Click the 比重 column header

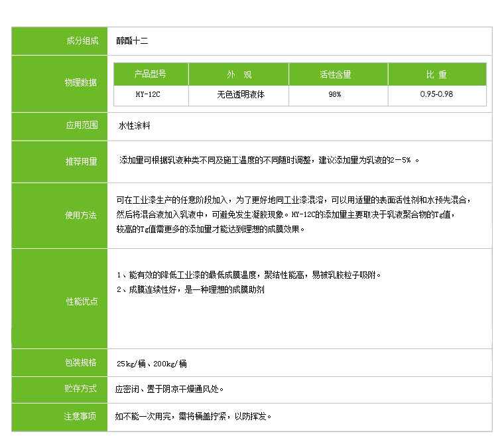click(x=436, y=74)
